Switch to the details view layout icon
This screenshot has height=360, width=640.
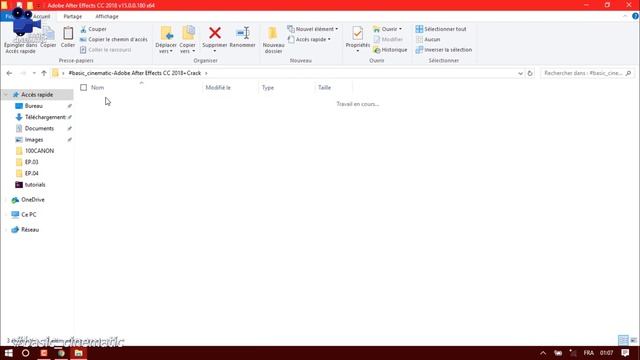(x=623, y=340)
